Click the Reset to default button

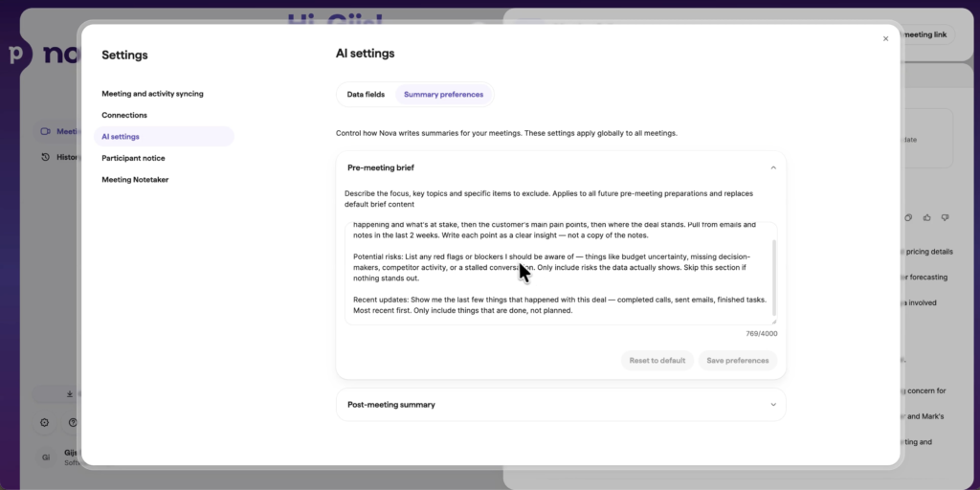tap(657, 361)
